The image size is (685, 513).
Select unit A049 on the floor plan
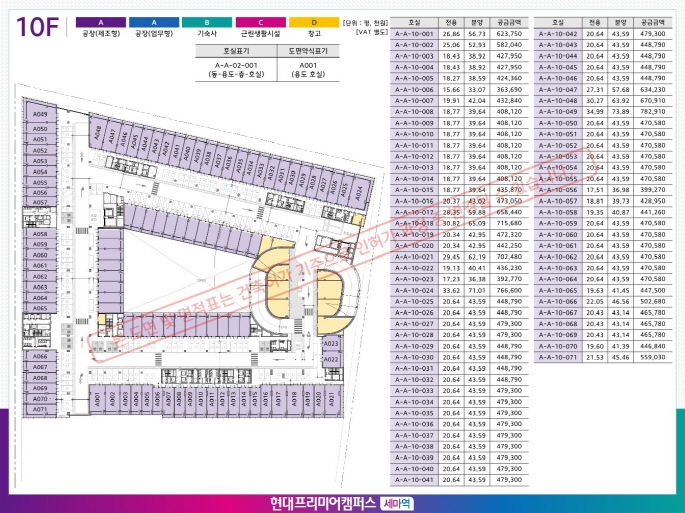coord(40,116)
